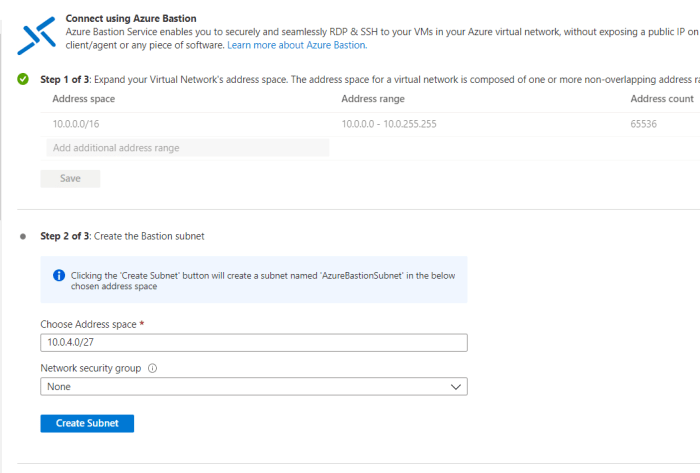The height and width of the screenshot is (473, 700).
Task: Click the green checkmark beside Step 1
Action: tap(23, 79)
